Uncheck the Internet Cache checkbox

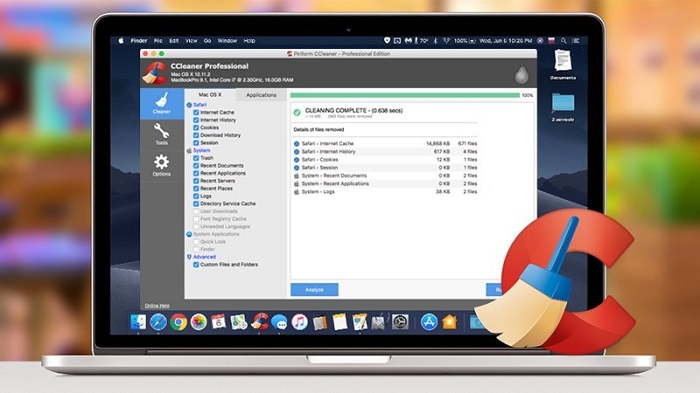pyautogui.click(x=196, y=113)
